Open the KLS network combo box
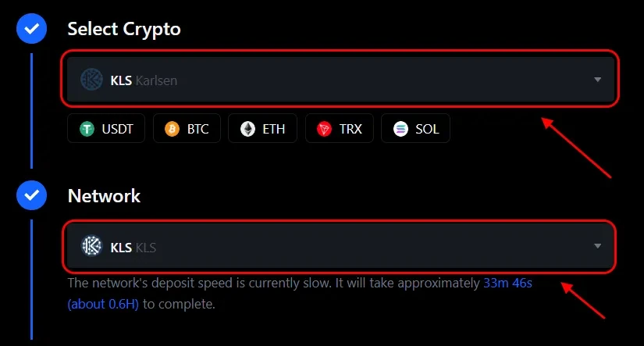The image size is (644, 346). [340, 247]
